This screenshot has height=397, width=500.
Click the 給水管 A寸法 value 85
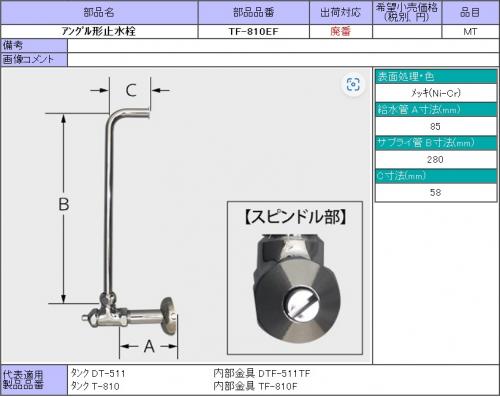coord(436,126)
